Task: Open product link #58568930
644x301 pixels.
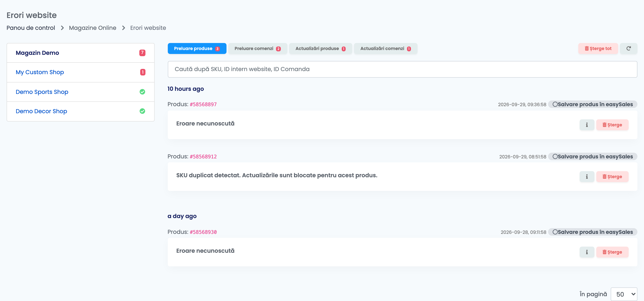Action: coord(203,232)
